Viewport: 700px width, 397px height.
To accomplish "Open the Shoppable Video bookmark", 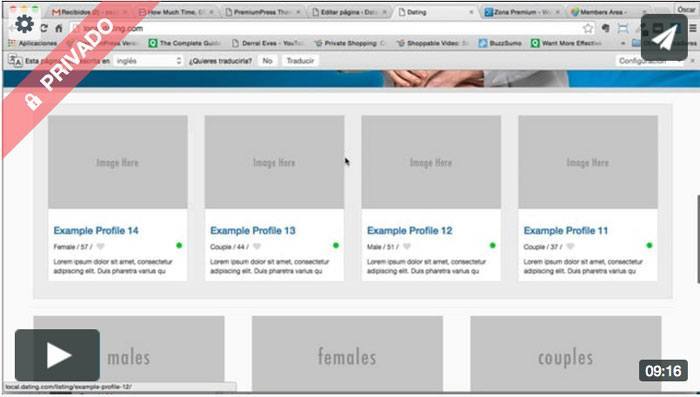I will tap(433, 43).
